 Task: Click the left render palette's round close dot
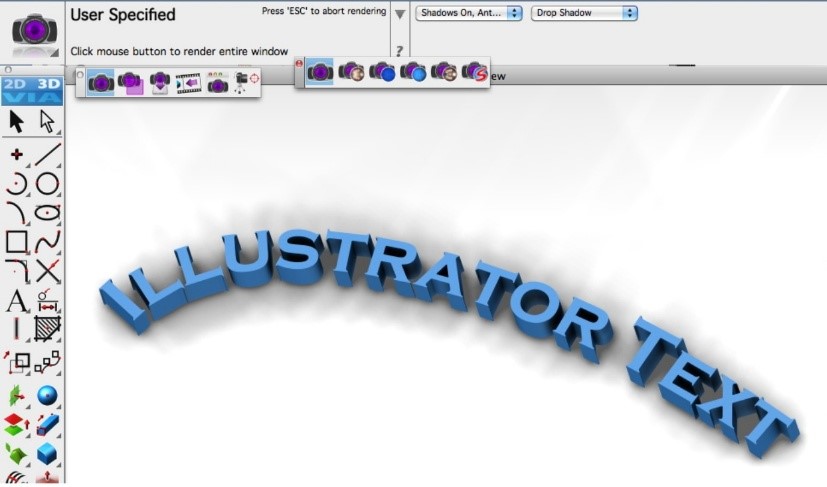(80, 75)
